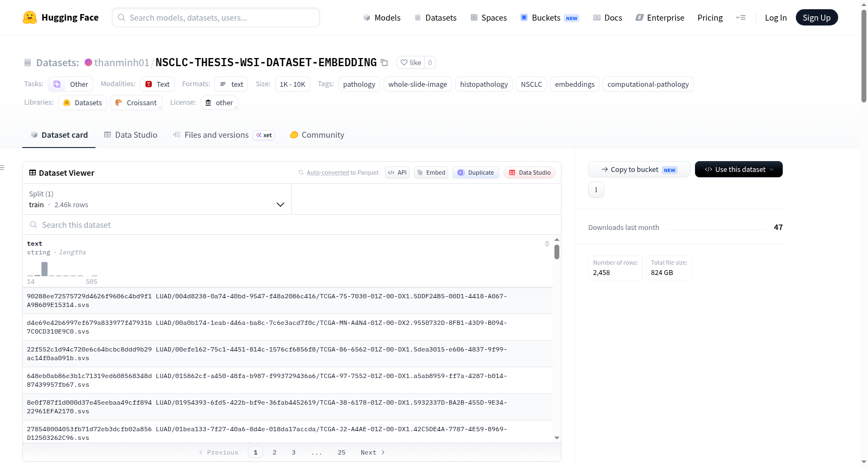Switch to Files and versions tab

[224, 135]
